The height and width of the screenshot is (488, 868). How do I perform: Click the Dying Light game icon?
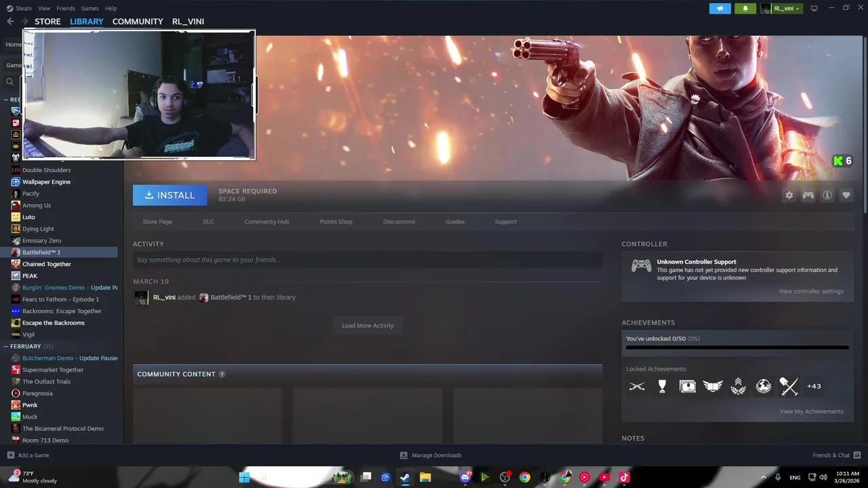pos(16,229)
